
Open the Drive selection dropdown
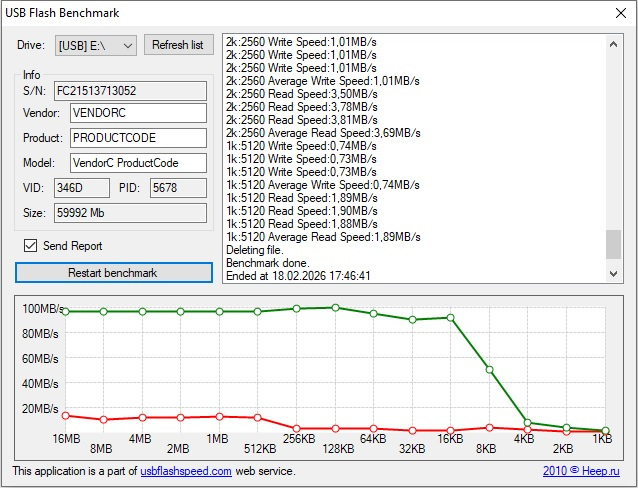96,45
